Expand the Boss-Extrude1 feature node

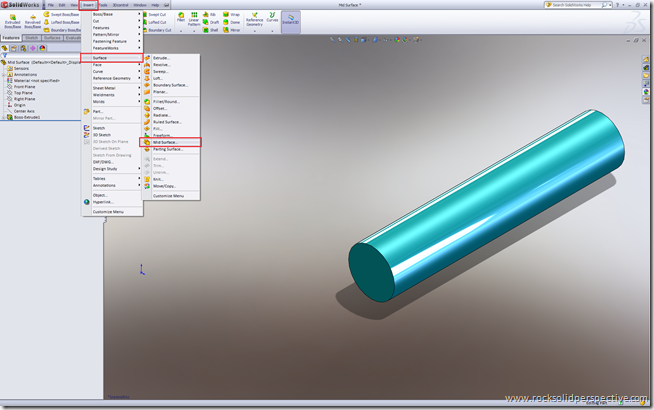coord(3,118)
